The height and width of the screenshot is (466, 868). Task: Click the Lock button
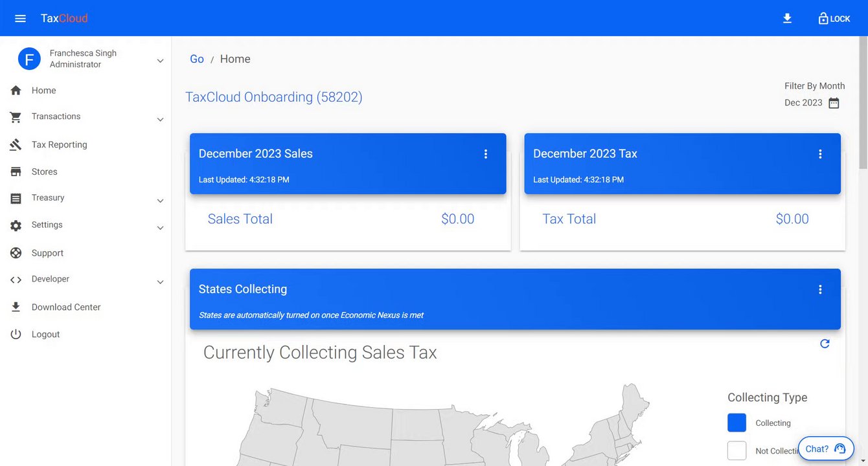pos(834,19)
